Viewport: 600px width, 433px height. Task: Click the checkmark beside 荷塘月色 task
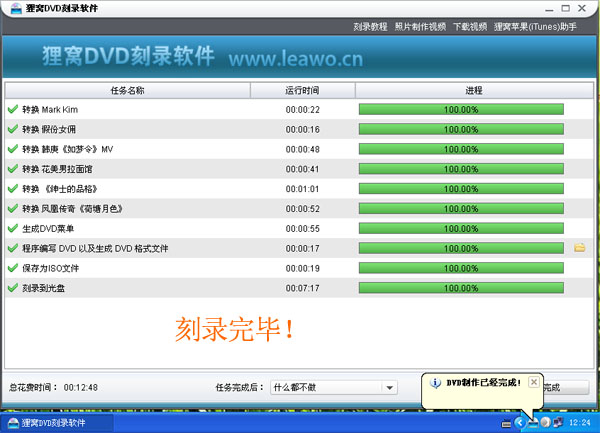click(x=13, y=208)
